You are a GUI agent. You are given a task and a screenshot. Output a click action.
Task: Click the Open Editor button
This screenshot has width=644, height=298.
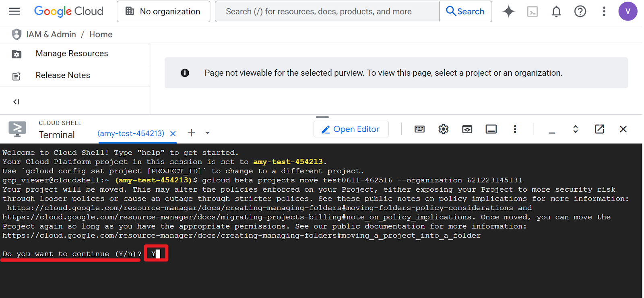[x=351, y=129]
